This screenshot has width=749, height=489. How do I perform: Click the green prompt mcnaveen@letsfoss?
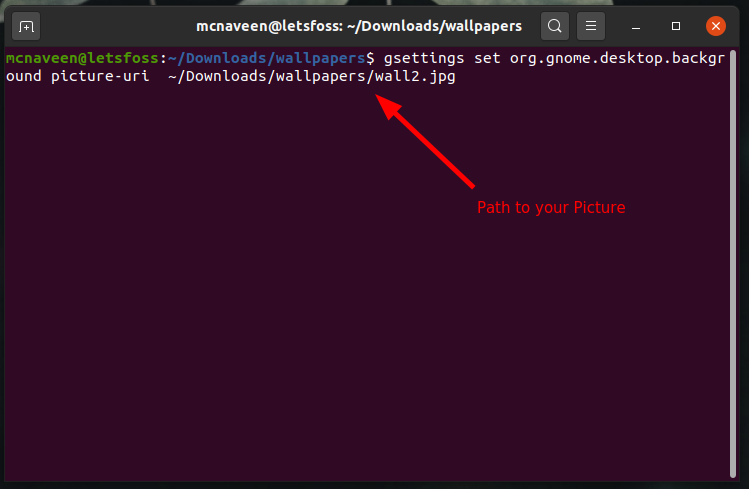pos(82,58)
